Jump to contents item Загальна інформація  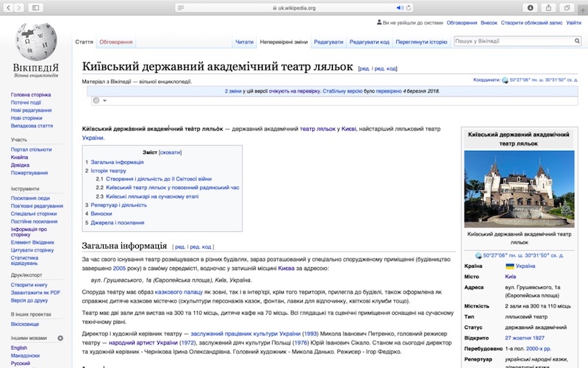117,162
